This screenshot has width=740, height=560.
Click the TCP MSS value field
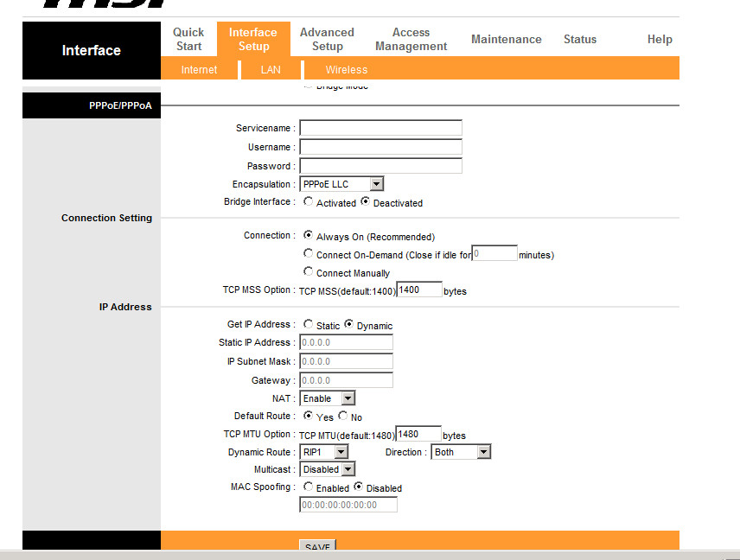click(419, 290)
